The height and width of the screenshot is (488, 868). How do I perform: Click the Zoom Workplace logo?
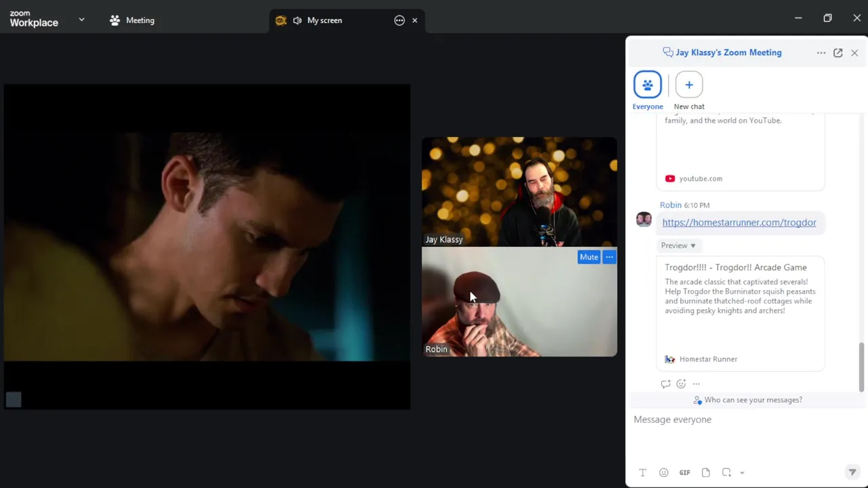[x=34, y=19]
